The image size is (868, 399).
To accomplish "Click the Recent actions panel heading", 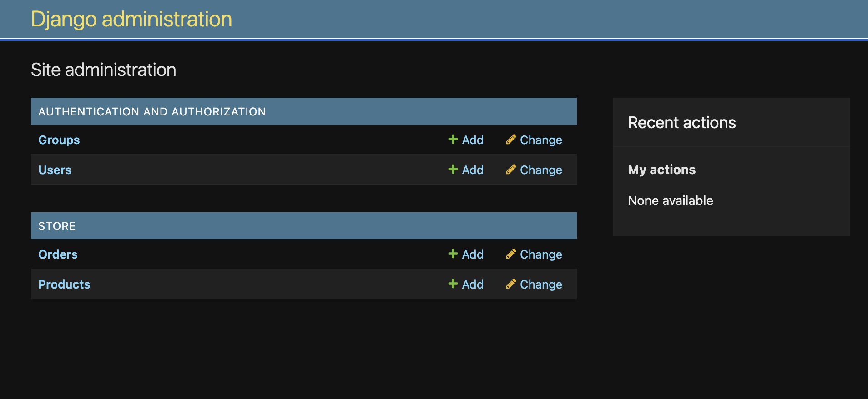I will coord(682,123).
